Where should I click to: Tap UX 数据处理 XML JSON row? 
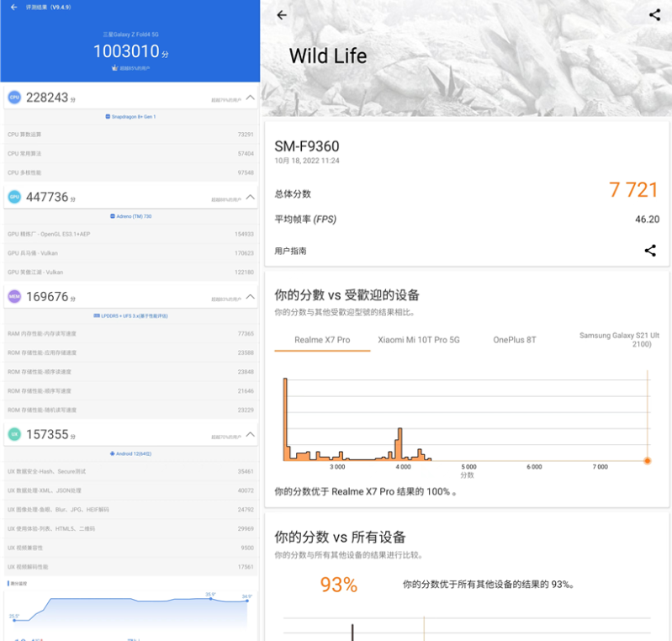(130, 490)
